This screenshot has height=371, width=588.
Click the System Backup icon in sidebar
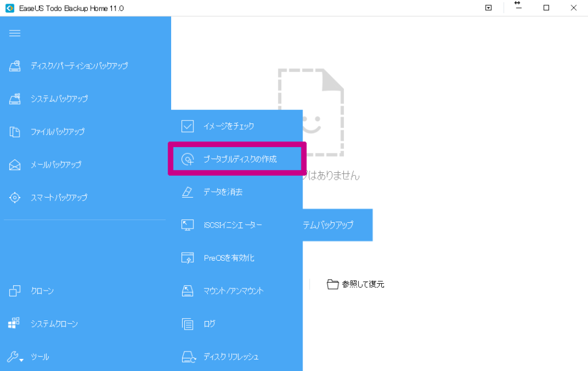(x=15, y=99)
